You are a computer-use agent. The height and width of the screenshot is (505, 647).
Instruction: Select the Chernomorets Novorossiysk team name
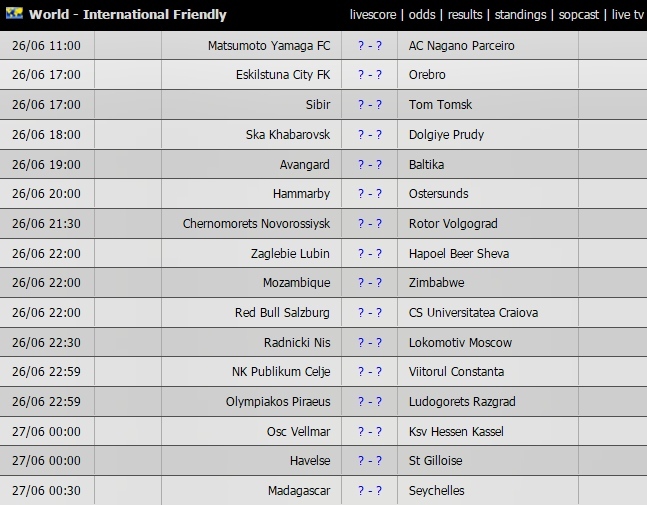256,224
